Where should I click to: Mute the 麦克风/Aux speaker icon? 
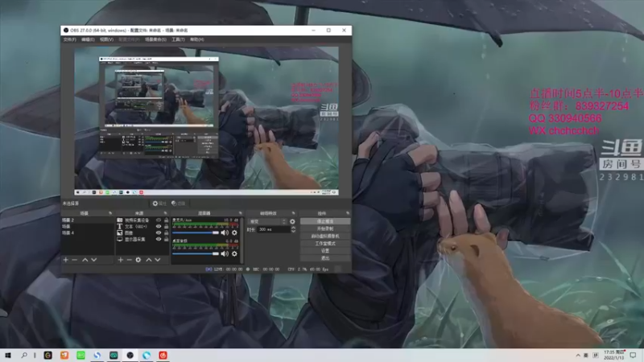tap(225, 232)
